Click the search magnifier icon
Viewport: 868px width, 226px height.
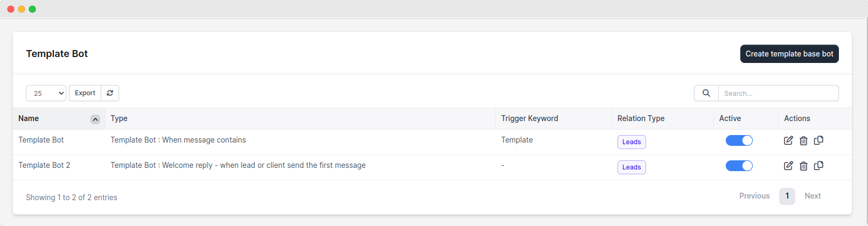click(x=706, y=93)
